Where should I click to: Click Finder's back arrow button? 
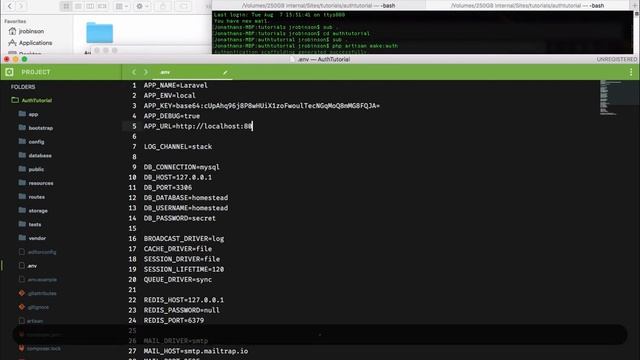(x=10, y=6)
